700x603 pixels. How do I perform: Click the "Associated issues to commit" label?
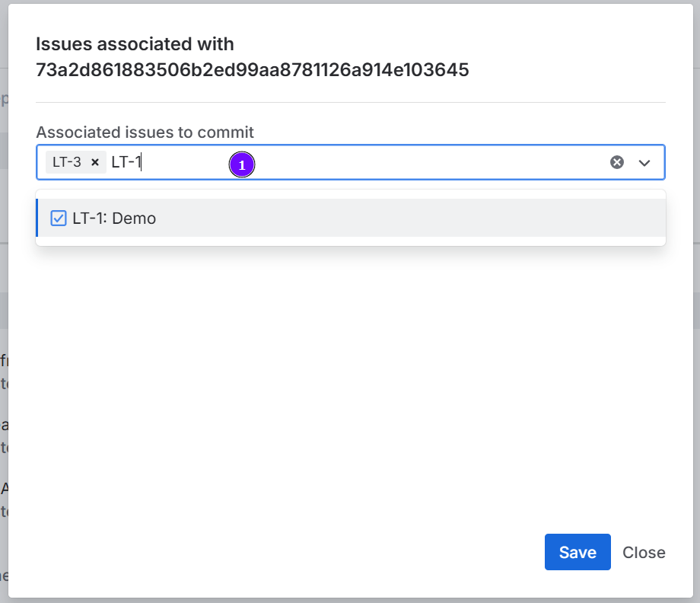[145, 132]
